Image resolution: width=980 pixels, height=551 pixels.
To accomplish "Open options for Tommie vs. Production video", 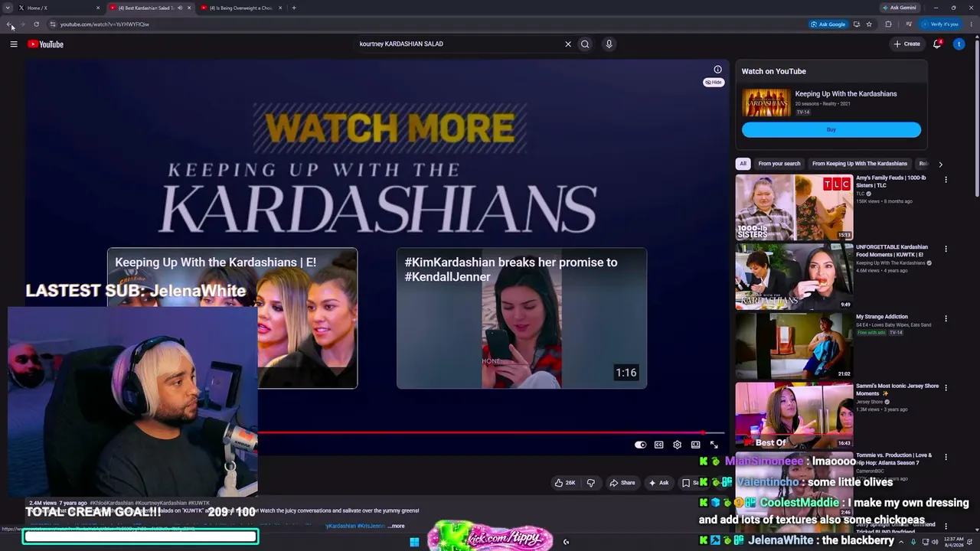I will tap(946, 457).
